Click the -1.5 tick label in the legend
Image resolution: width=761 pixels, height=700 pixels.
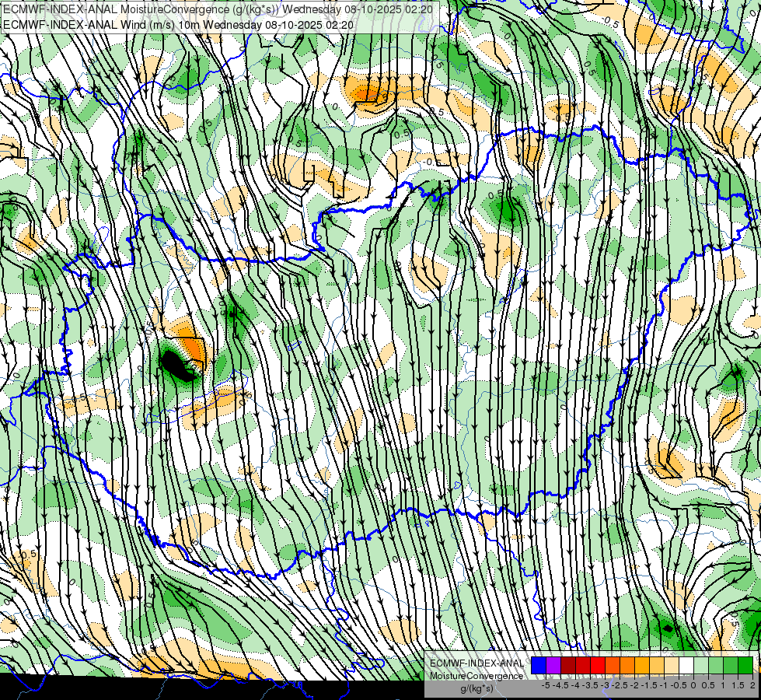pos(649,685)
